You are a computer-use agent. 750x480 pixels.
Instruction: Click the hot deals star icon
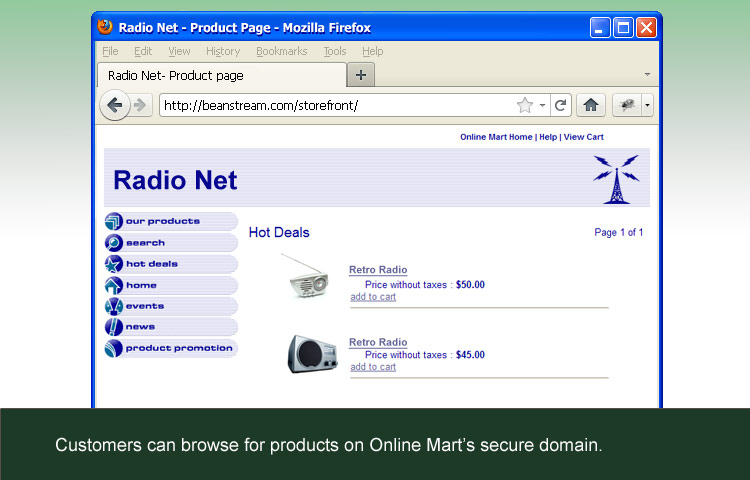click(113, 264)
